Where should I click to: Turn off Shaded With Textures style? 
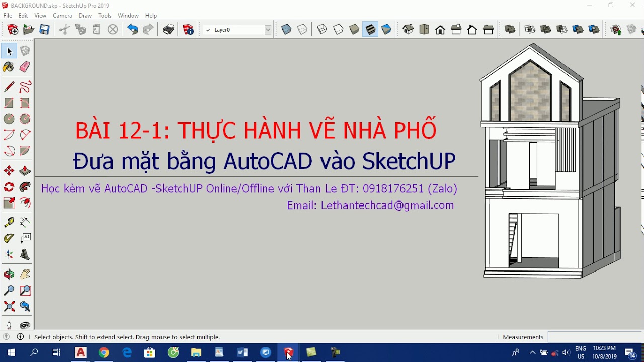(371, 30)
